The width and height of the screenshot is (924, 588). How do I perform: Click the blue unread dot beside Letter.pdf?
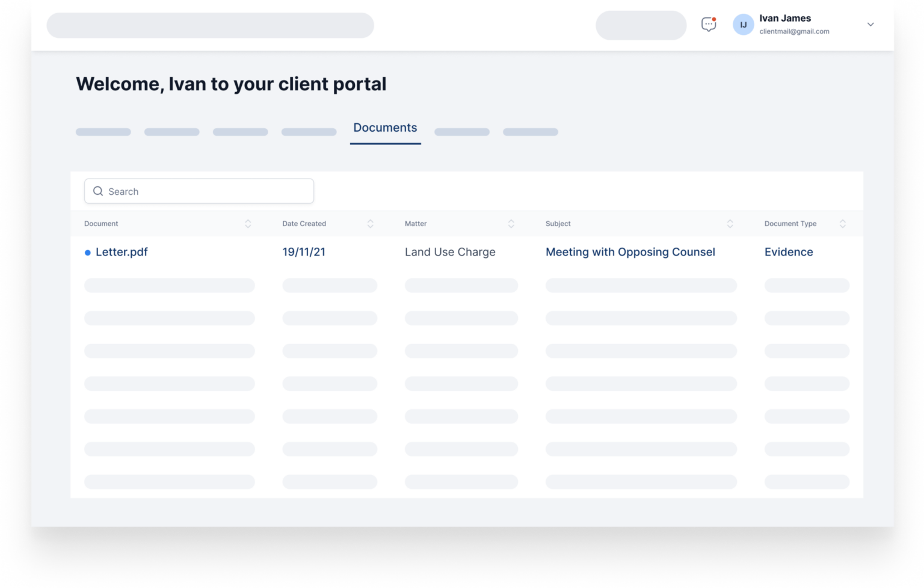pyautogui.click(x=88, y=253)
